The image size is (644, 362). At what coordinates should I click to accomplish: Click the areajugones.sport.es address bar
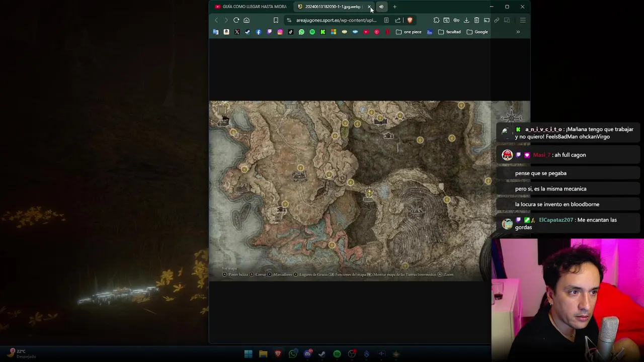(336, 20)
